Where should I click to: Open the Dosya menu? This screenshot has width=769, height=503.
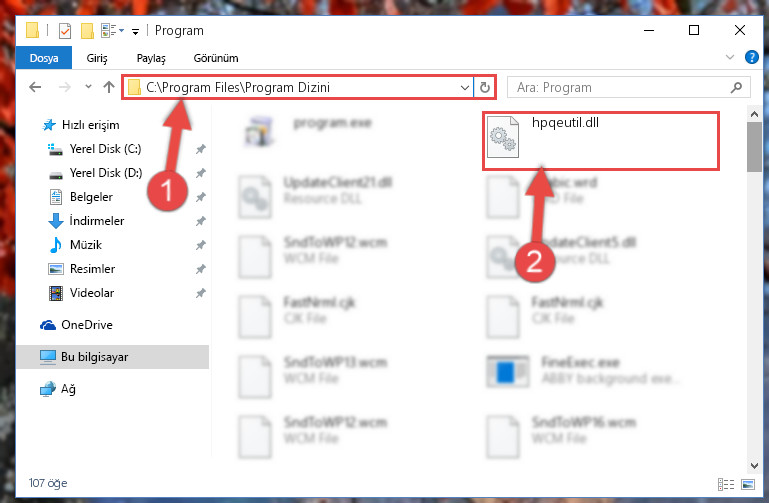click(44, 58)
